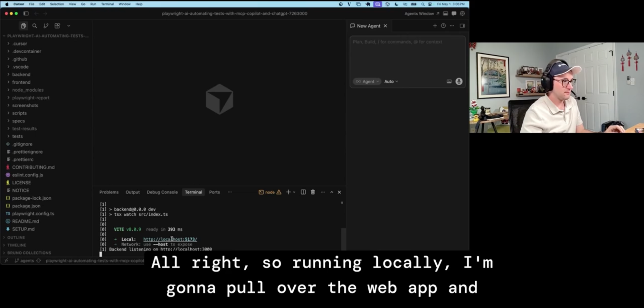Open Control Center in menu bar
The width and height of the screenshot is (644, 308).
click(430, 4)
